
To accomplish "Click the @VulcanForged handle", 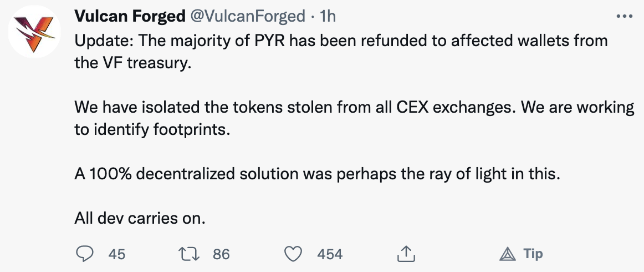I will coord(248,17).
